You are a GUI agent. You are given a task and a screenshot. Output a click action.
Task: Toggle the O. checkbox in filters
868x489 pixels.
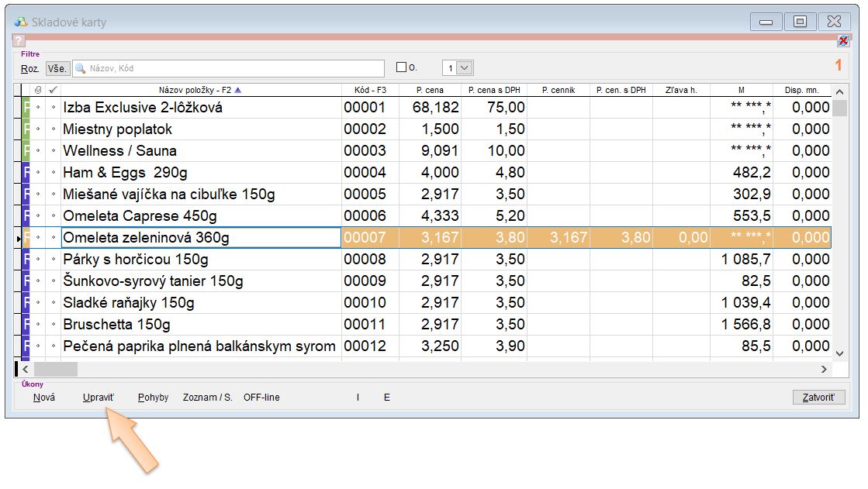point(401,67)
